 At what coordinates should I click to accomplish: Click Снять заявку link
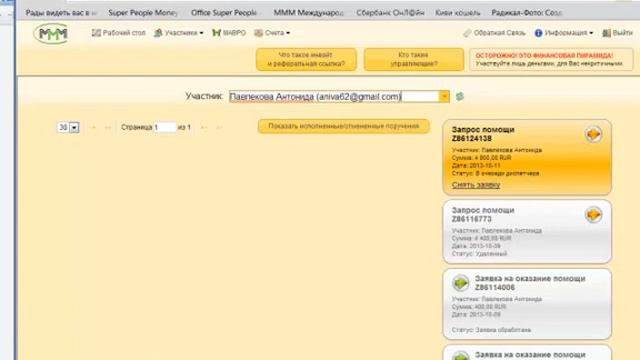coord(476,185)
